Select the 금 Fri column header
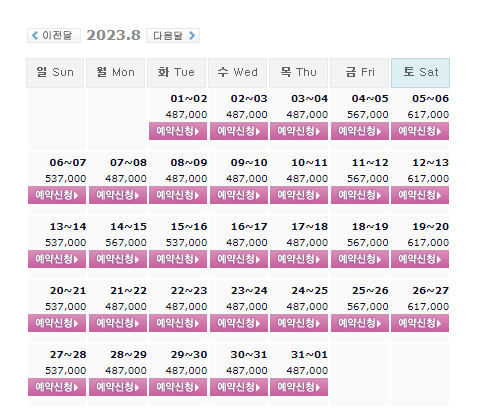Image resolution: width=479 pixels, height=419 pixels. 360,73
